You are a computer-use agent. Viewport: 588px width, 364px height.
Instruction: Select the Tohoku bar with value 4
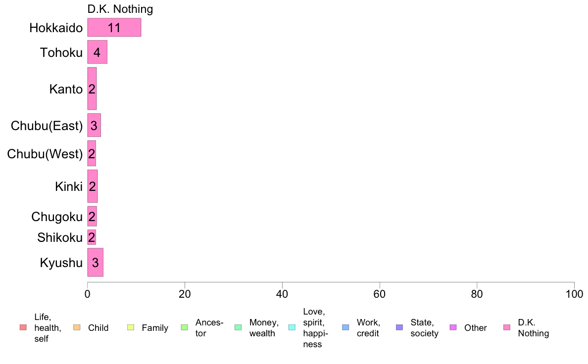click(98, 52)
